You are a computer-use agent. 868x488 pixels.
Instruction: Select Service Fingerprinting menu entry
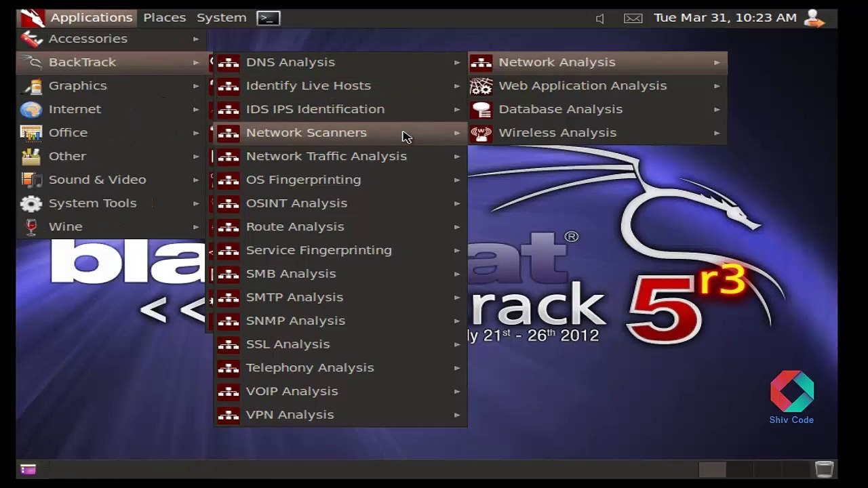point(340,250)
